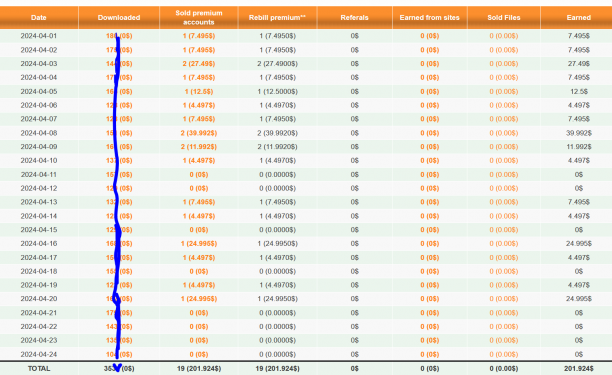This screenshot has width=612, height=375.
Task: Select the 2024-04-05 date cell
Action: 39,91
